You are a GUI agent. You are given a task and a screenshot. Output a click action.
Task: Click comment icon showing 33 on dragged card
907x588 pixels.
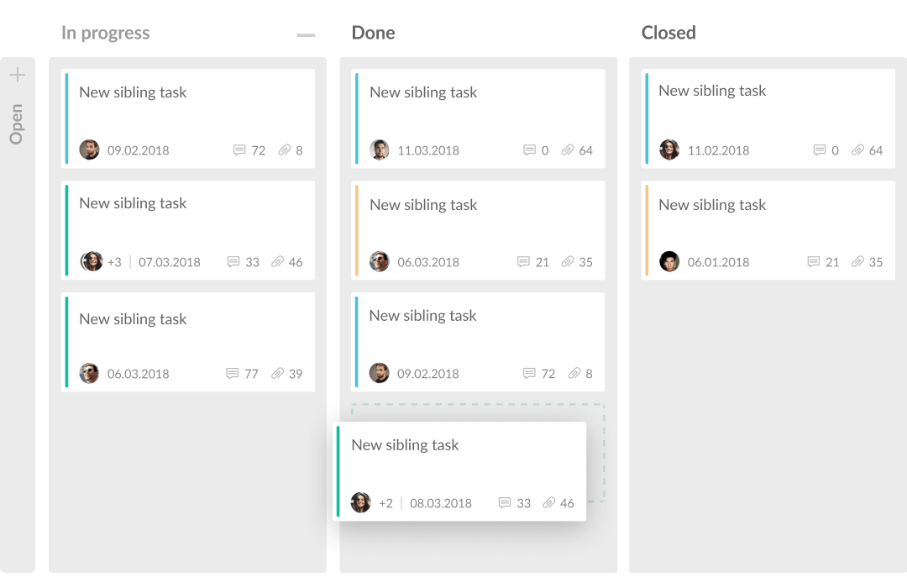(x=504, y=502)
